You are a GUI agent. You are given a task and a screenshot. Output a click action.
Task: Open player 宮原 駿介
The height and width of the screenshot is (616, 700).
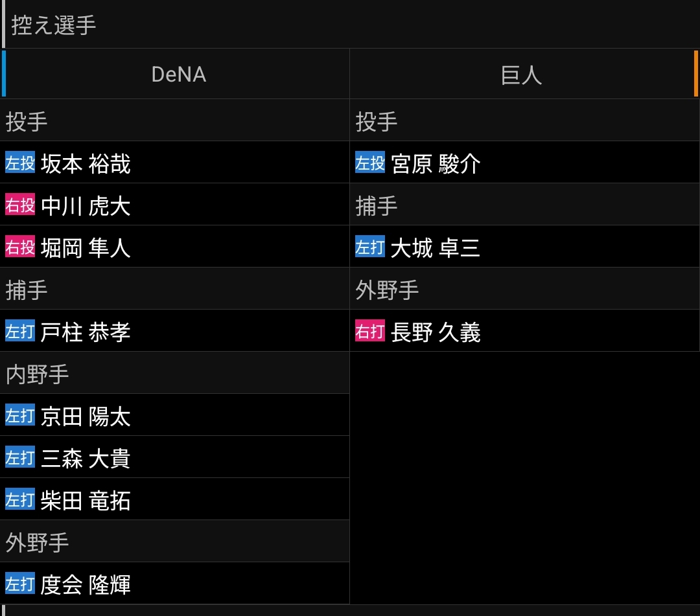(436, 163)
